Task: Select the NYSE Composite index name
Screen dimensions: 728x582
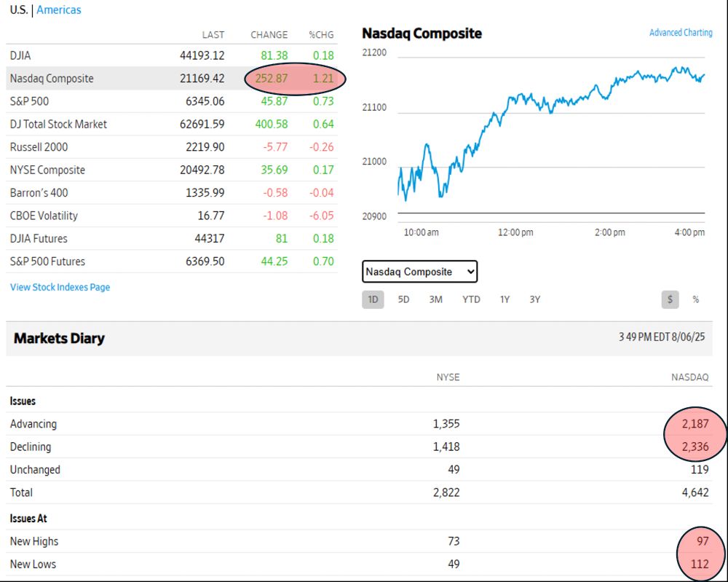Action: click(x=47, y=170)
